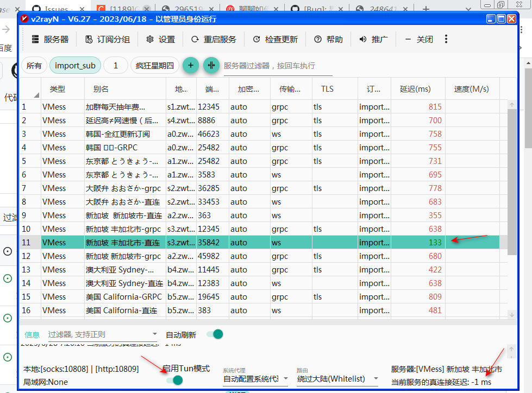The image size is (532, 393).
Task: Sort by the 速度(M/s) column header
Action: (472, 89)
